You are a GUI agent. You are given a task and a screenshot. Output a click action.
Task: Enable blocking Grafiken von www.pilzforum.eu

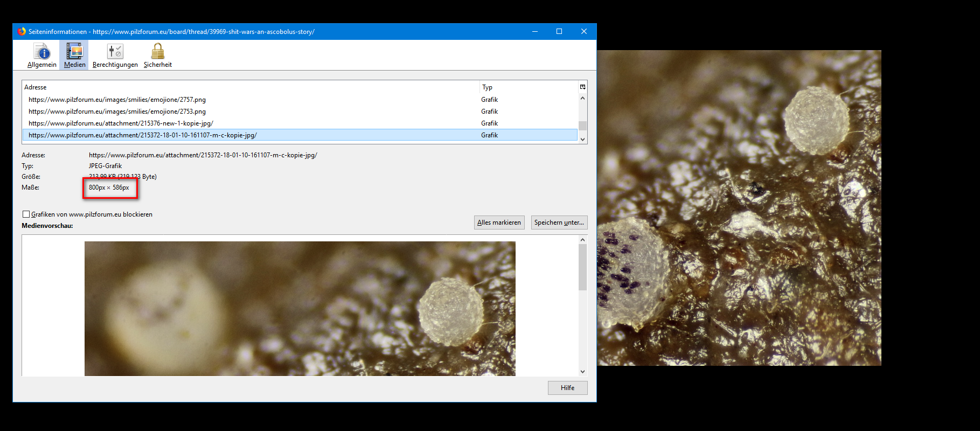(26, 214)
